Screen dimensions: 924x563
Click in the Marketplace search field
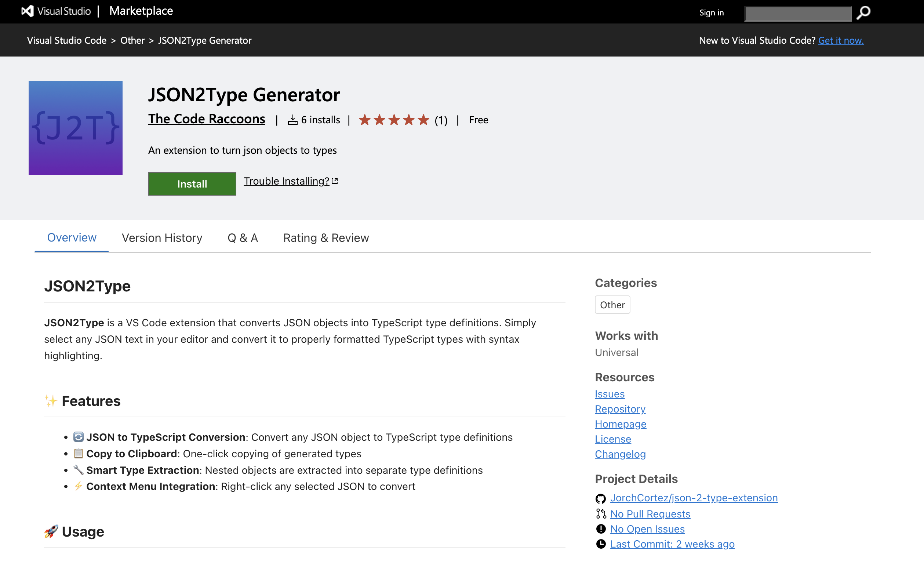pos(798,14)
